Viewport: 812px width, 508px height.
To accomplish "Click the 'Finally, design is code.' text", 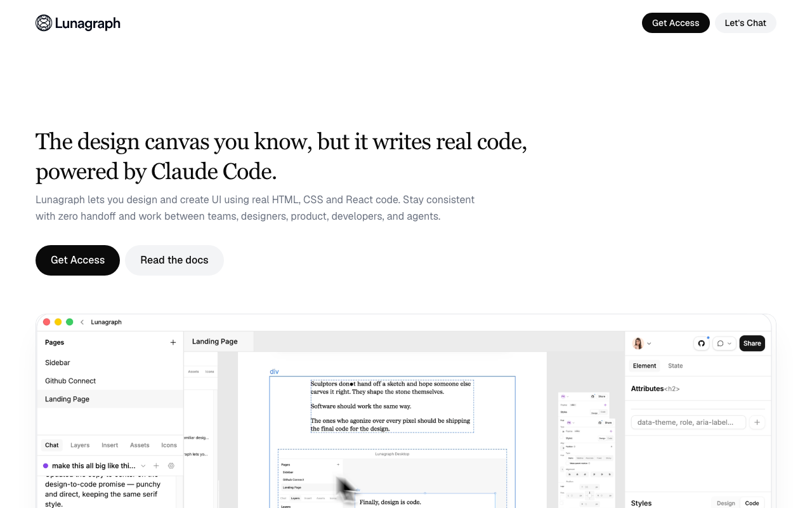I will [390, 502].
